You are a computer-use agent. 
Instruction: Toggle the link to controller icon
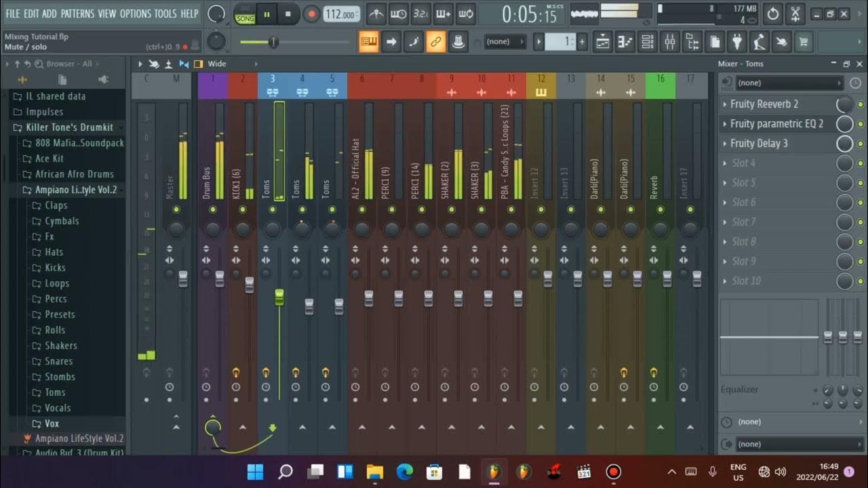coord(436,42)
